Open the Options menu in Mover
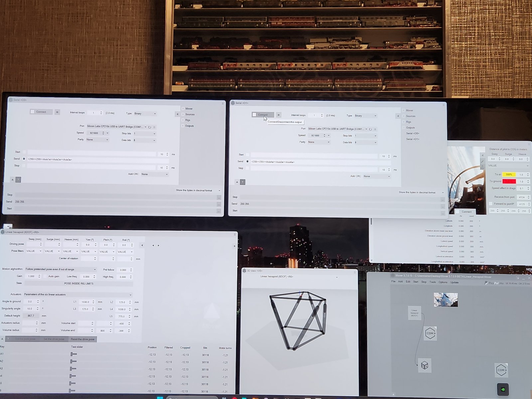This screenshot has height=399, width=532. [x=443, y=282]
